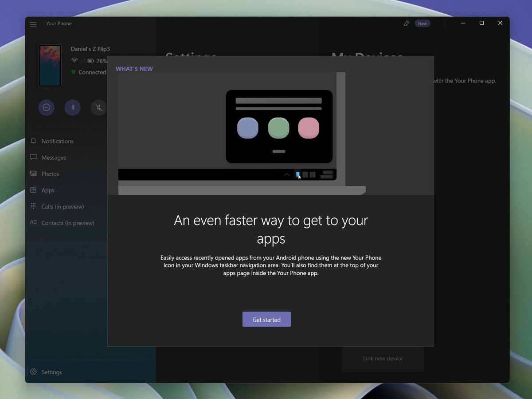This screenshot has height=399, width=532.
Task: Click the Get started button
Action: point(266,319)
